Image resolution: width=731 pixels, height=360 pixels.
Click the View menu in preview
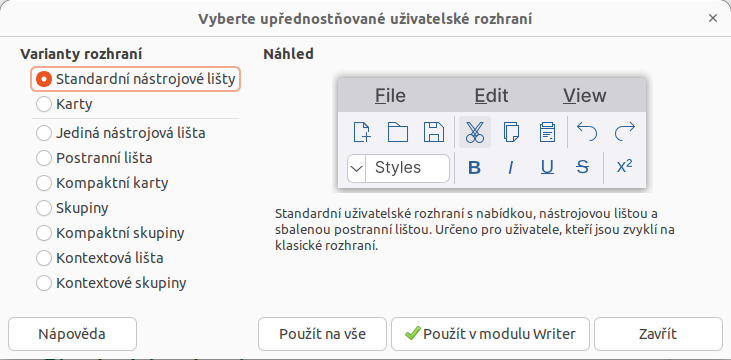tap(585, 96)
